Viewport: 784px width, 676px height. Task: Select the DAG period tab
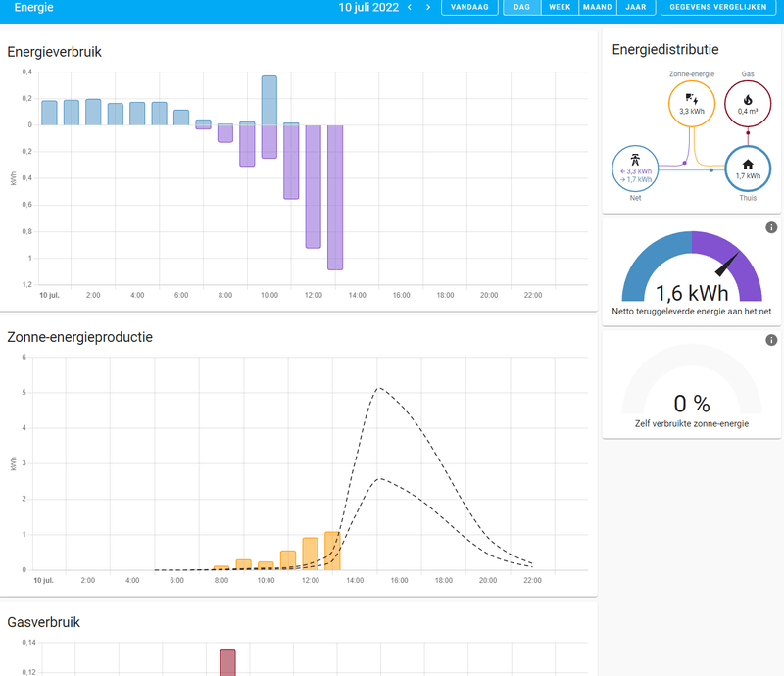522,7
